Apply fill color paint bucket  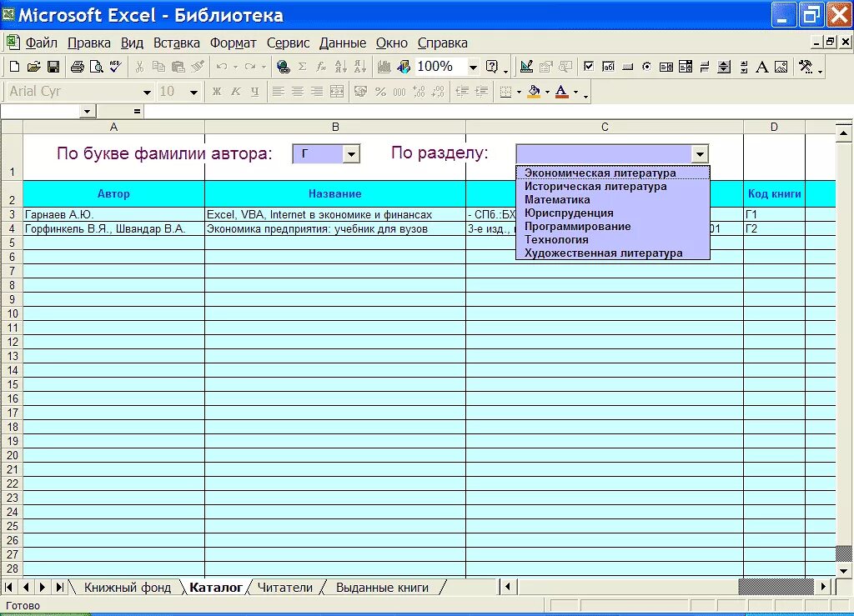(x=535, y=92)
